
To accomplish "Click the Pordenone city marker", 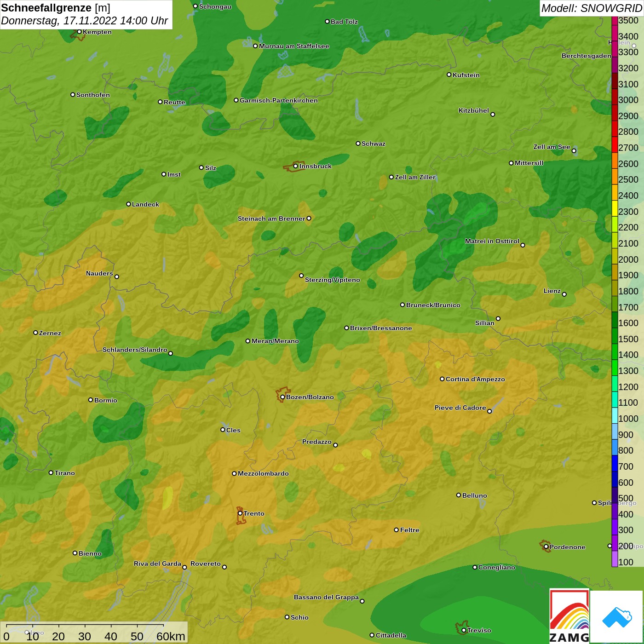I will point(546,546).
